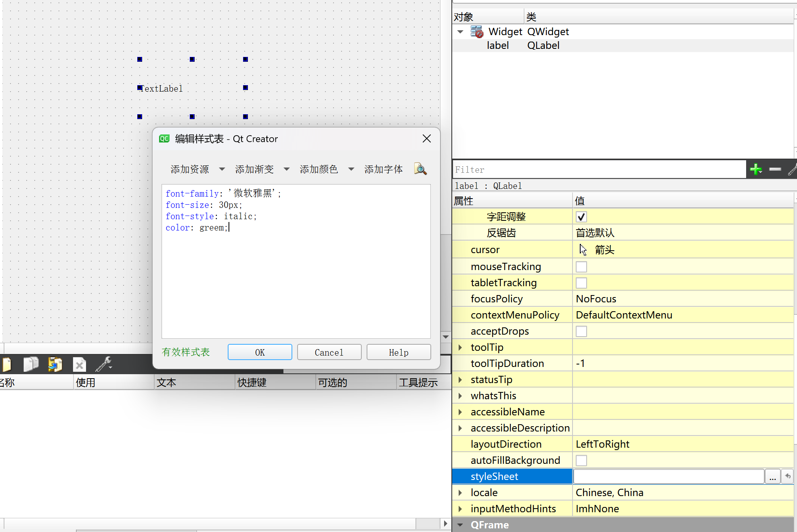Click the property Filter input field
The width and height of the screenshot is (797, 532).
599,170
